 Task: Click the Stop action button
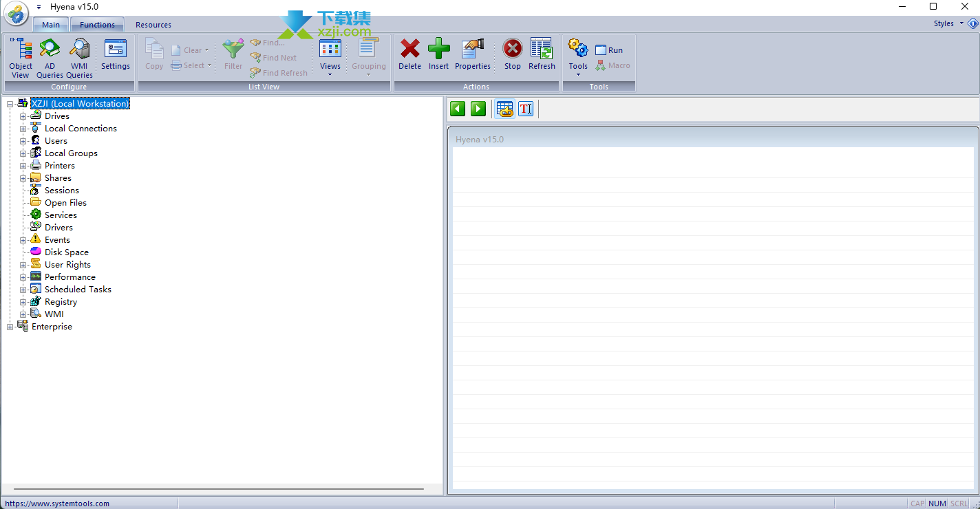(x=513, y=54)
